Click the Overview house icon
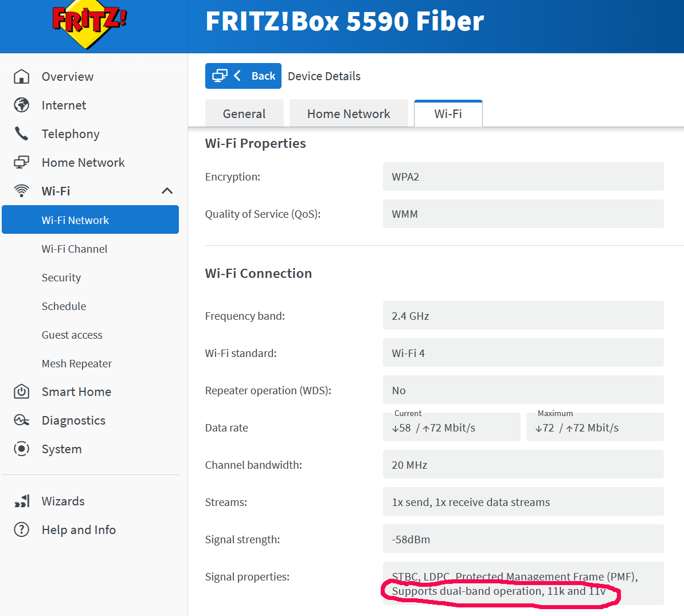This screenshot has width=684, height=616. click(x=21, y=76)
